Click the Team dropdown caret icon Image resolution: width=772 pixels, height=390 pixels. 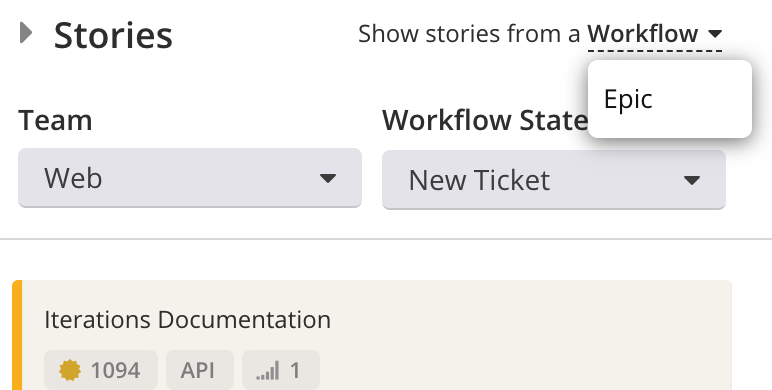[328, 178]
